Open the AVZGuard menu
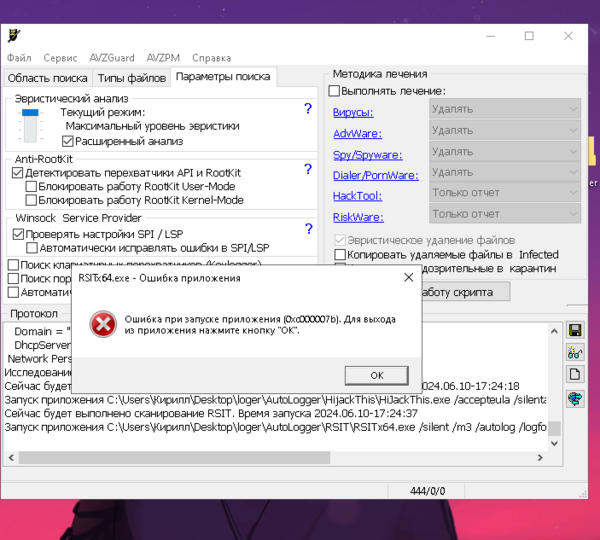 [112, 58]
